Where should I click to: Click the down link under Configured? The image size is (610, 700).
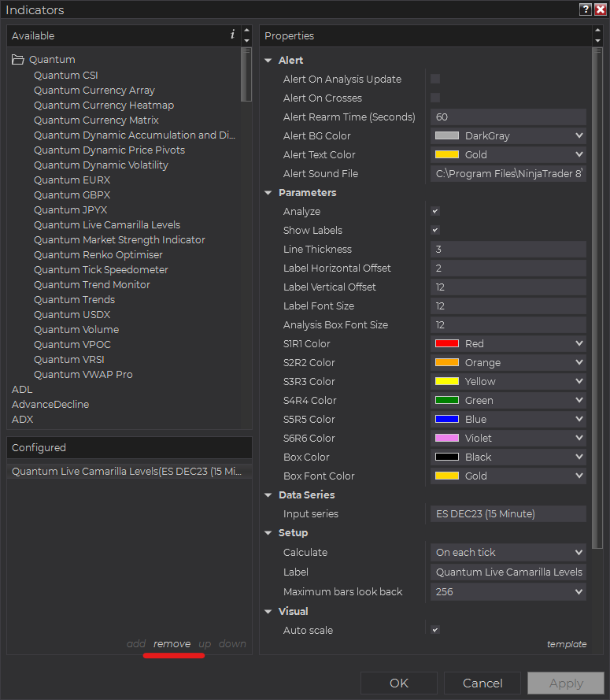(232, 644)
